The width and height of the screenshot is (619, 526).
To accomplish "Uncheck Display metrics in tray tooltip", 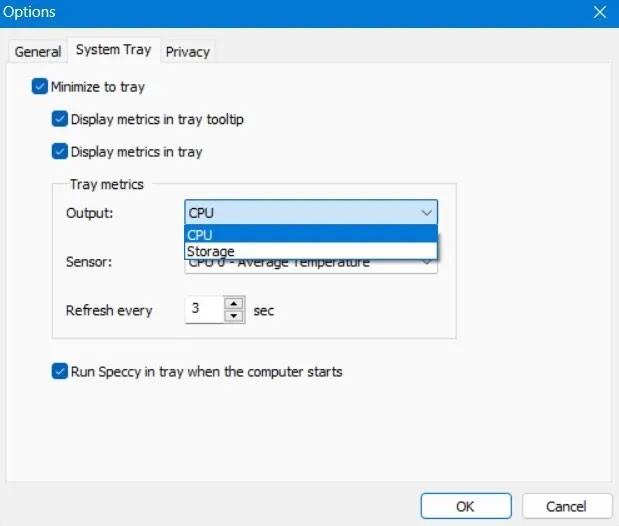I will coord(60,120).
